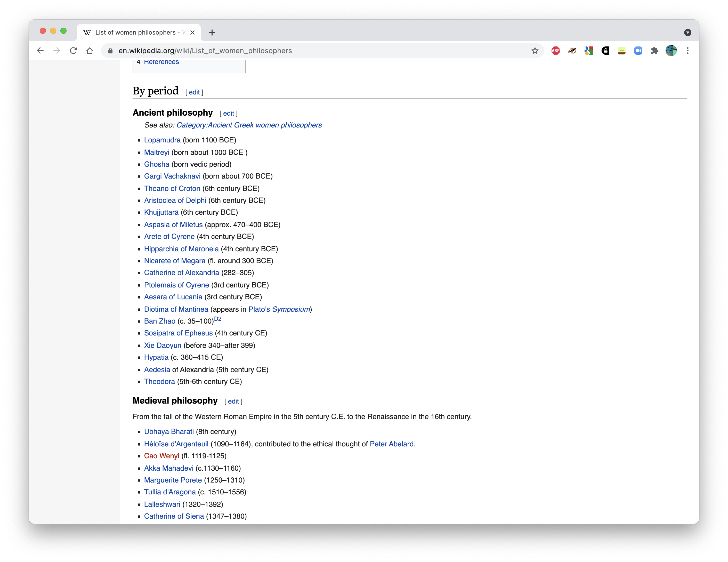
Task: Jump to References in contents box
Action: (x=161, y=62)
